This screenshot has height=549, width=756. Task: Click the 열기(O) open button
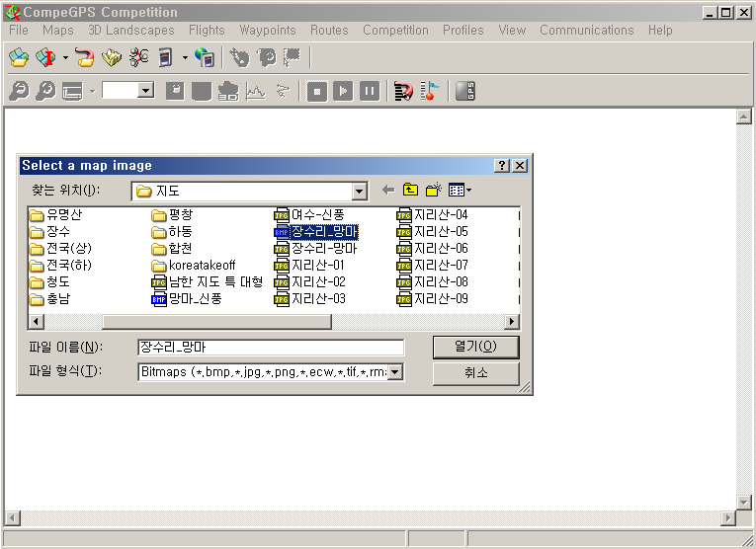click(476, 347)
